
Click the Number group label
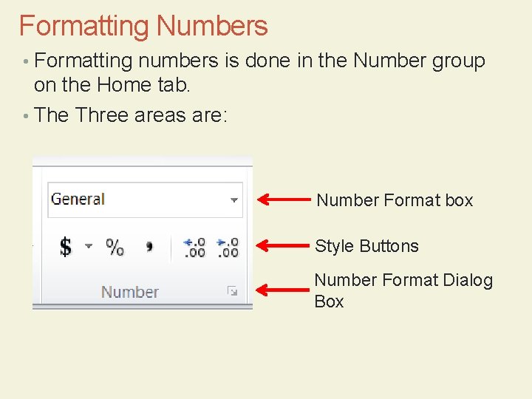130,292
